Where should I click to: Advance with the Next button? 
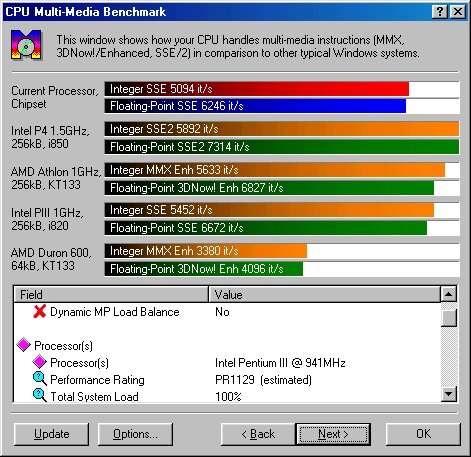coord(333,434)
